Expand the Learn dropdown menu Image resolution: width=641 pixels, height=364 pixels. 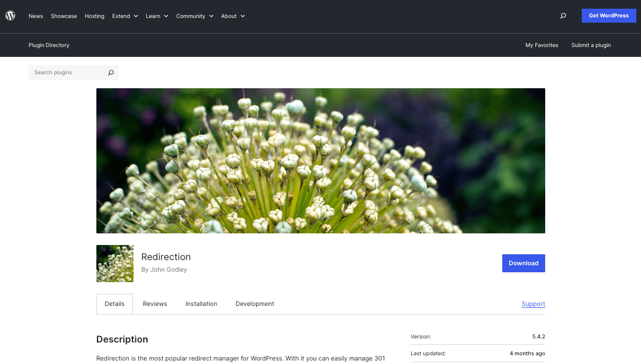[x=157, y=16]
